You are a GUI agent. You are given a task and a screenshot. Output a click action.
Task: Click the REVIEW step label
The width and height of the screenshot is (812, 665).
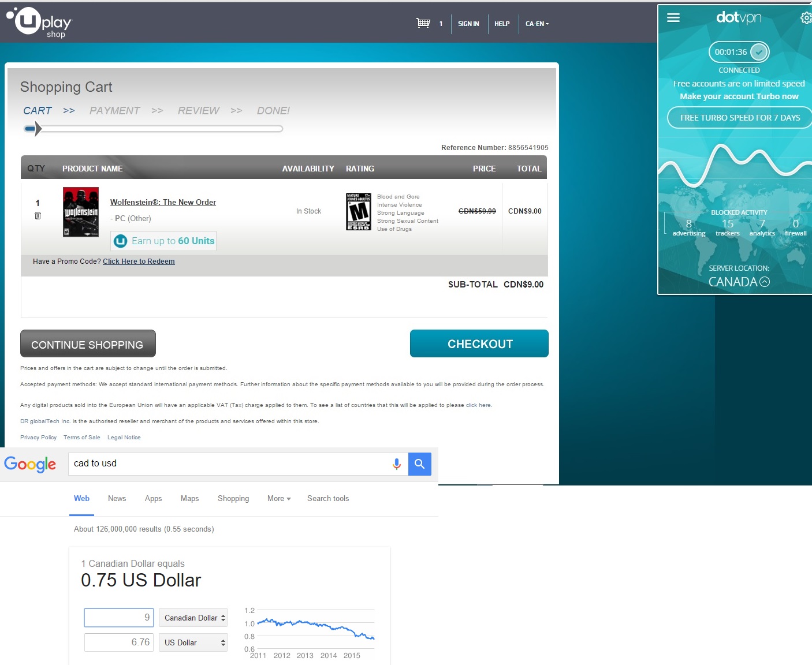pos(198,110)
